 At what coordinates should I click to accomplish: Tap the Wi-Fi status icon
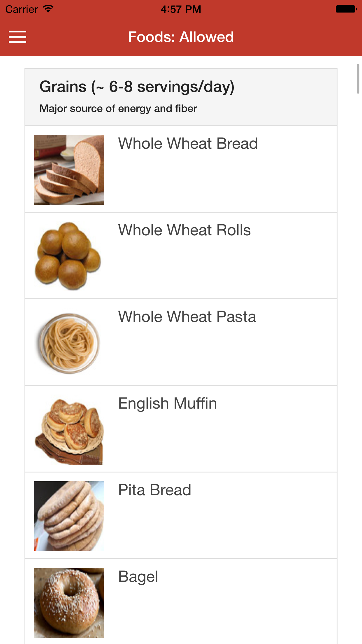(x=48, y=9)
